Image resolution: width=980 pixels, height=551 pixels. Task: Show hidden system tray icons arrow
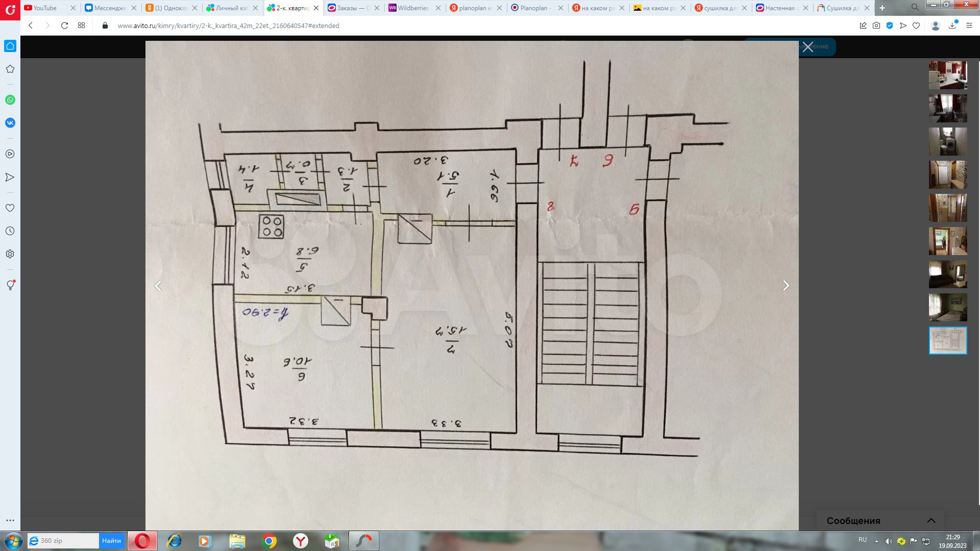pyautogui.click(x=876, y=541)
